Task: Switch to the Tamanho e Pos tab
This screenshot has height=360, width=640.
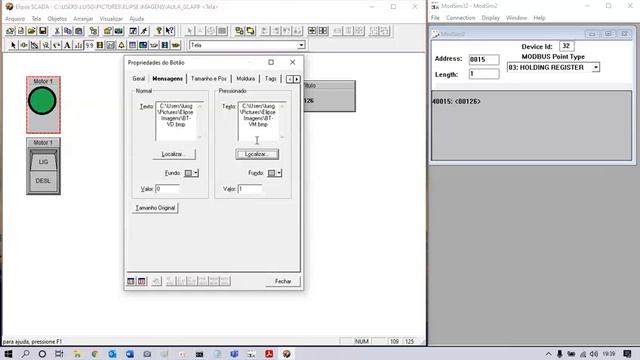Action: (x=209, y=78)
